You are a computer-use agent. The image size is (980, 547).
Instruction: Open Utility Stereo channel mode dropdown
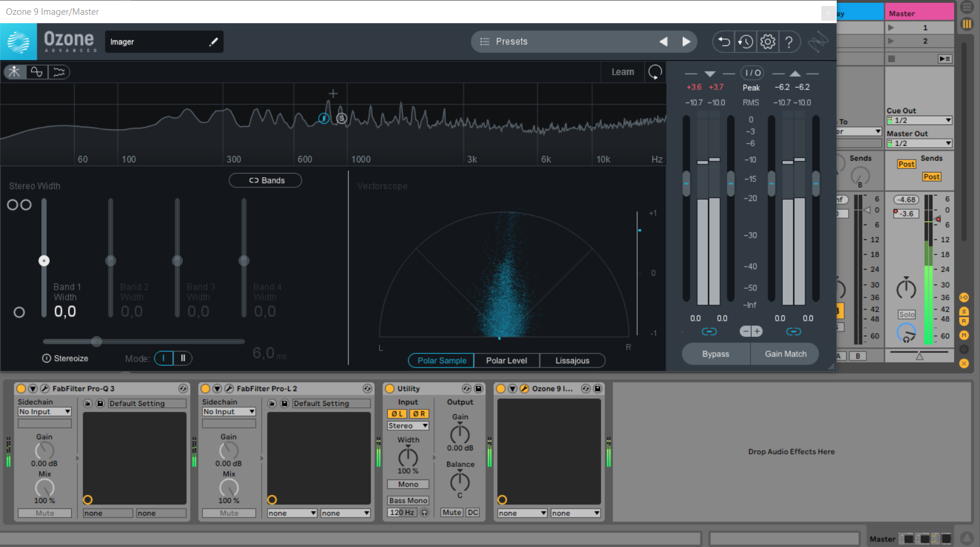click(x=408, y=426)
